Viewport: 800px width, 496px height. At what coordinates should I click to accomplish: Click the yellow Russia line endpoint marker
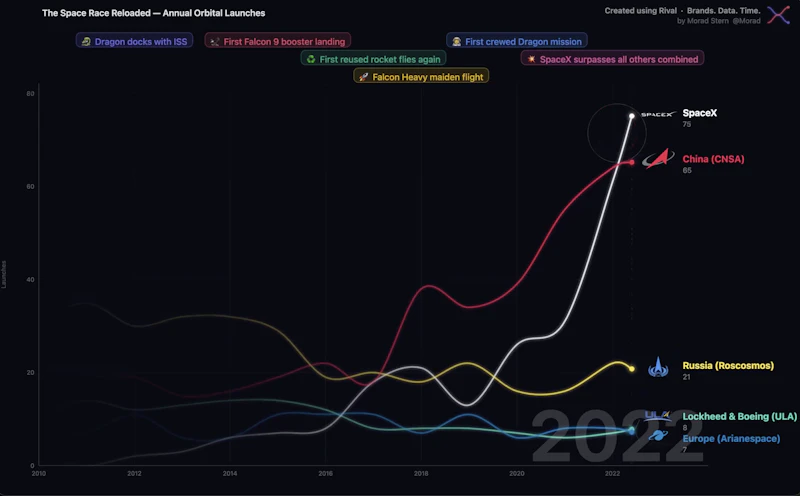(632, 368)
